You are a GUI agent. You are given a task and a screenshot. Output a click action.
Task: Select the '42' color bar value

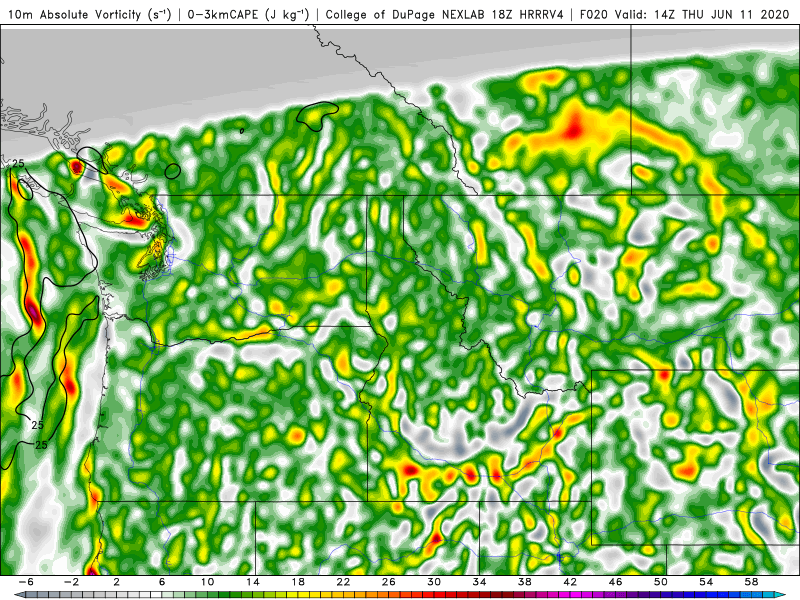(x=570, y=582)
